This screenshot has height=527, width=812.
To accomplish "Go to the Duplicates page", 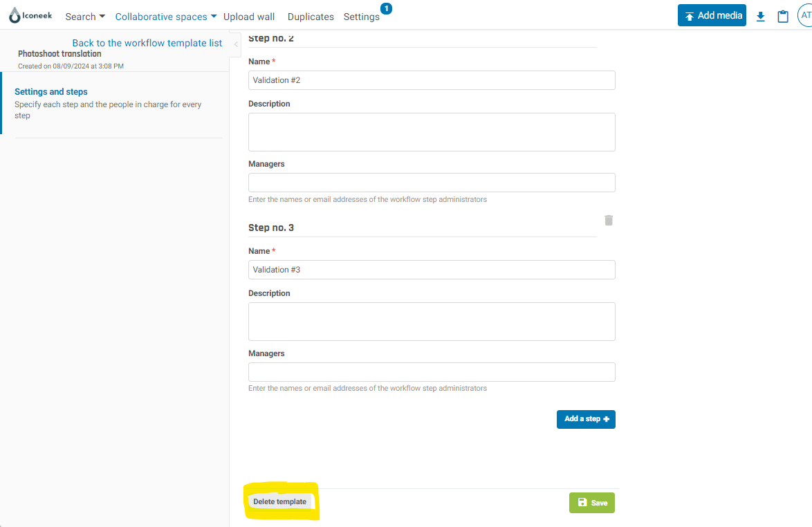I will pyautogui.click(x=311, y=17).
